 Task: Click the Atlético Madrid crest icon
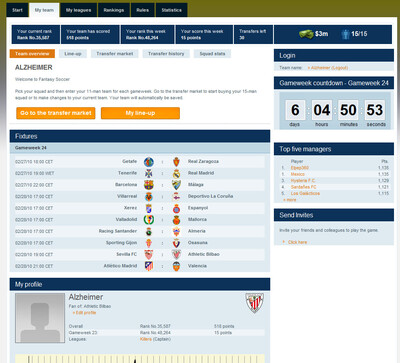click(149, 266)
